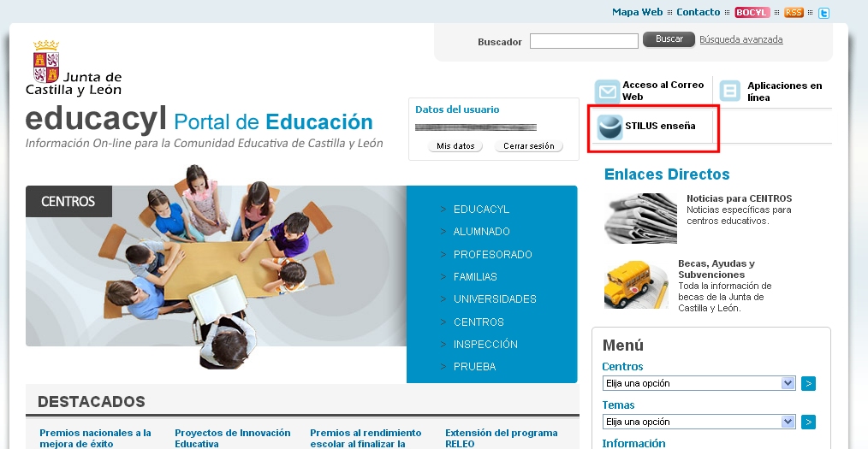868x449 pixels.
Task: Open the Centros 'Elija una opción' dropdown
Action: (699, 383)
